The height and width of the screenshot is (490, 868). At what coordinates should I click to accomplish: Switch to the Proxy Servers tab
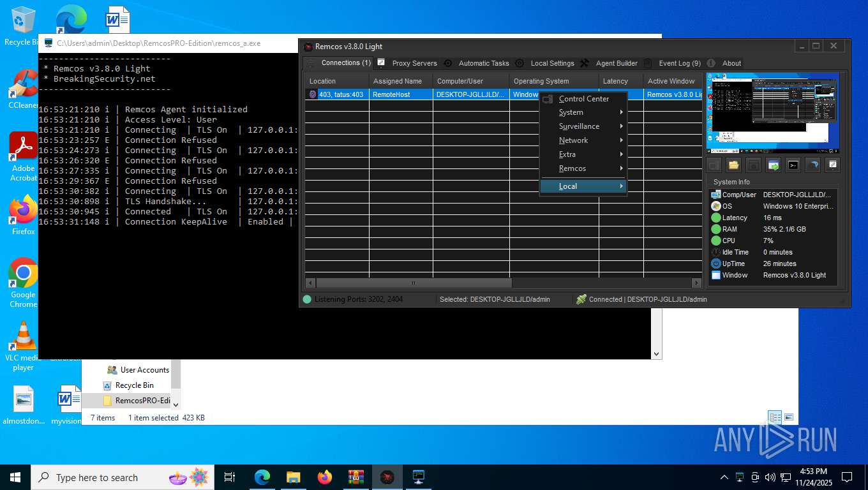[407, 63]
